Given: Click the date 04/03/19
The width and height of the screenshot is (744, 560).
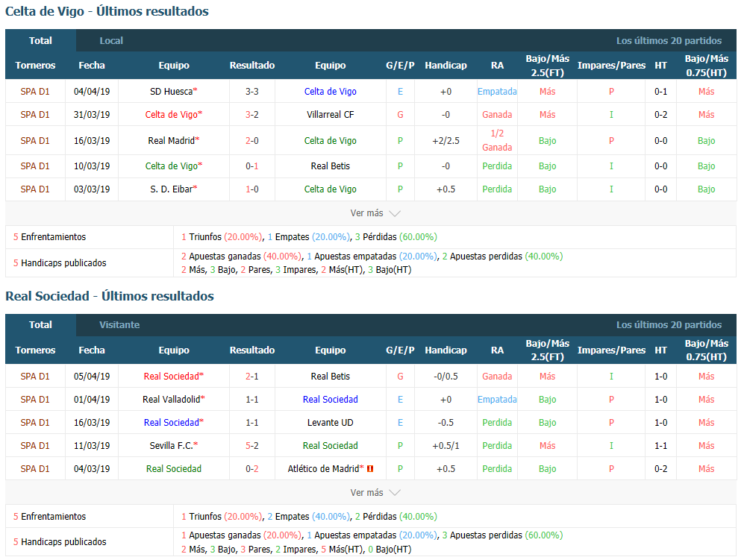Looking at the screenshot, I should coord(92,469).
